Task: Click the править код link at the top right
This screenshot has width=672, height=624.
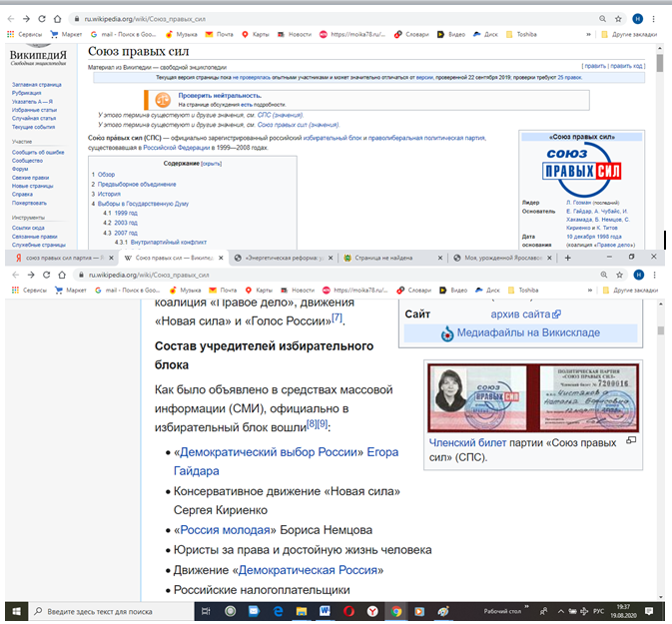Action: 626,66
